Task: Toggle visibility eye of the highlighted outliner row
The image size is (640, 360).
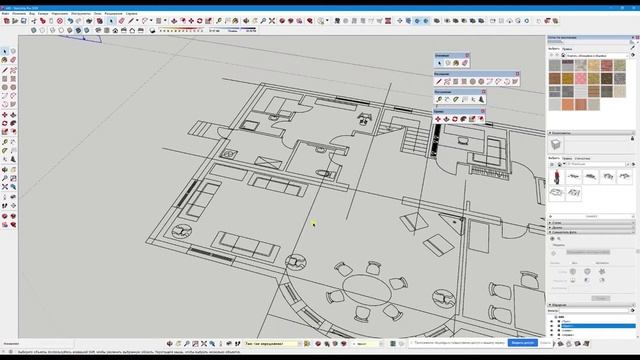Action: pyautogui.click(x=552, y=326)
